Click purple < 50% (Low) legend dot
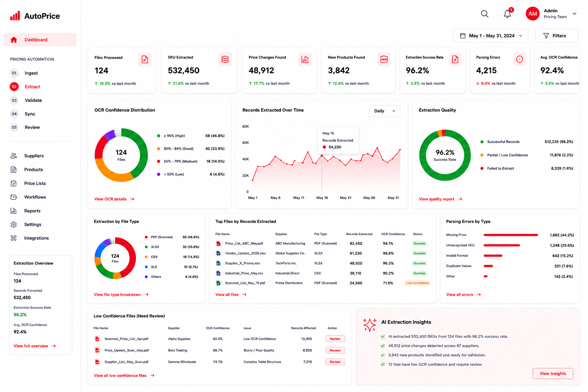Image resolution: width=588 pixels, height=392 pixels. tap(158, 174)
